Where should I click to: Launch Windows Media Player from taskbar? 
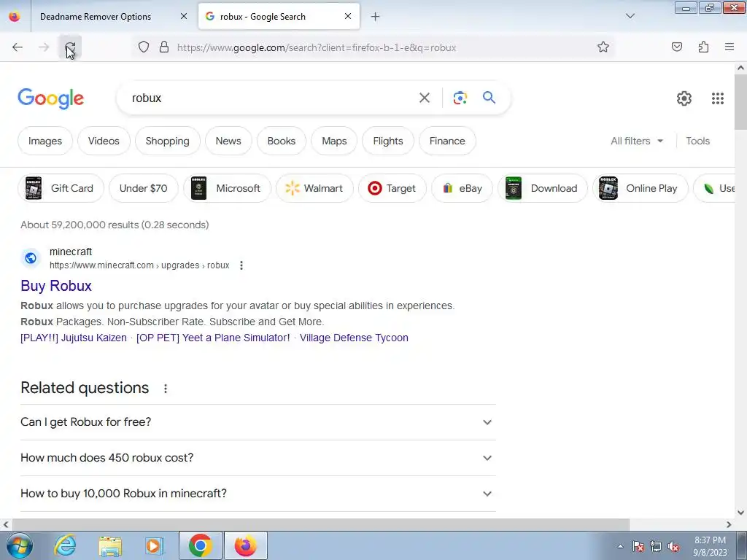pyautogui.click(x=155, y=545)
